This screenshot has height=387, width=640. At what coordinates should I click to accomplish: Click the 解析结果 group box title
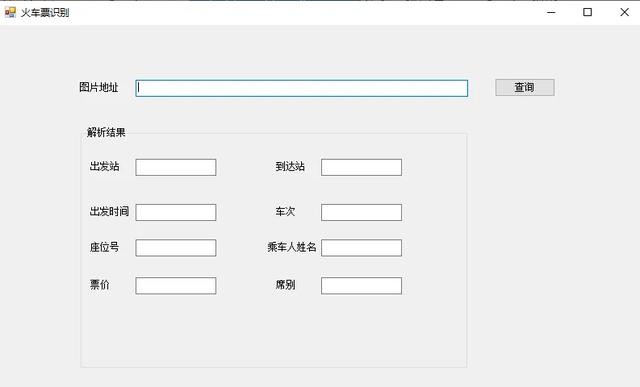point(106,132)
